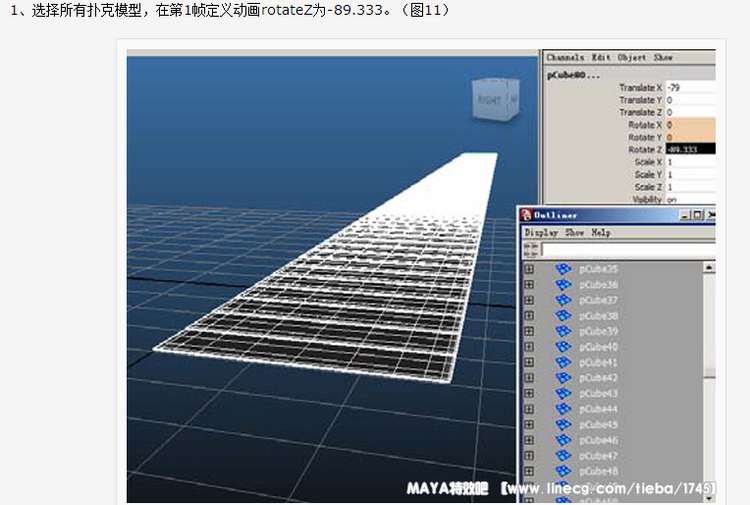Expand the pCube40 tree node
This screenshot has height=505, width=750.
coord(529,347)
